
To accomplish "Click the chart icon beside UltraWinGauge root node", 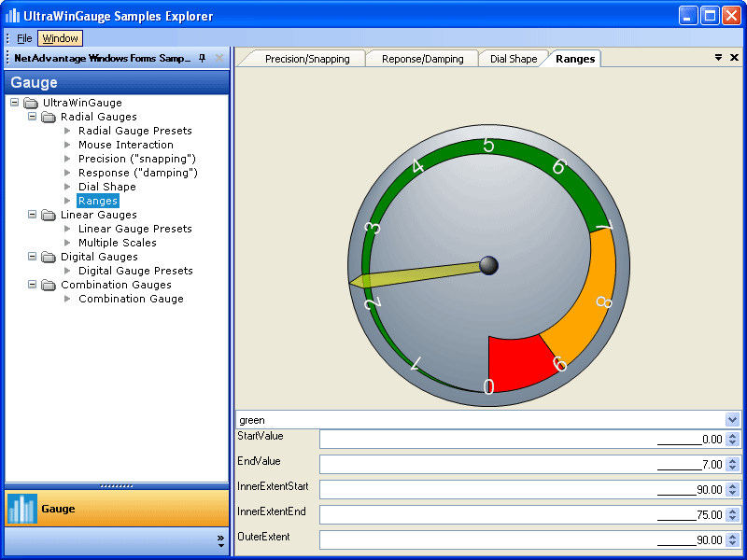I will pyautogui.click(x=29, y=103).
